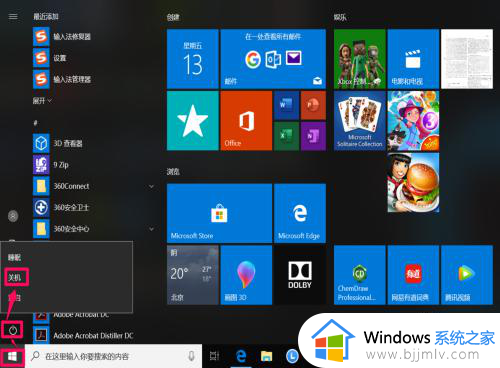Open the hamburger menu at top of Start
This screenshot has height=368, width=500.
(x=13, y=16)
